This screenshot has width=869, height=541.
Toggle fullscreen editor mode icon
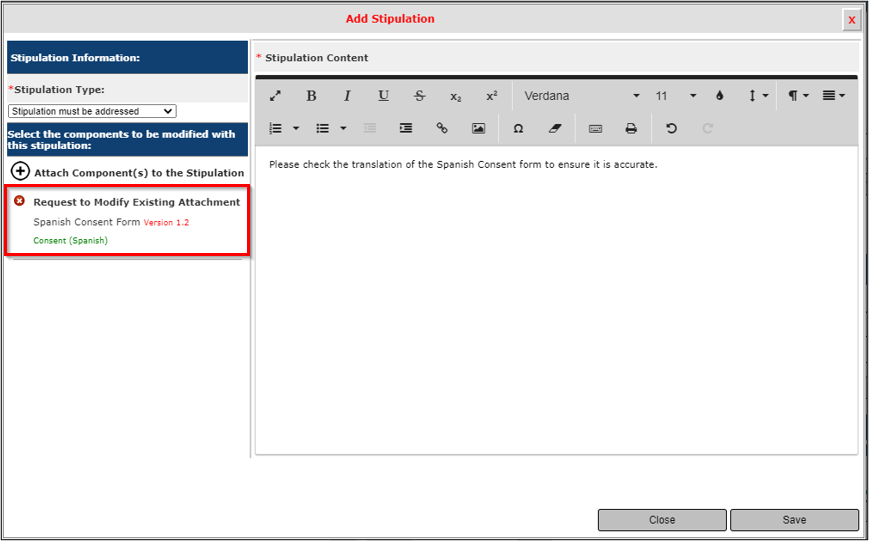[275, 96]
